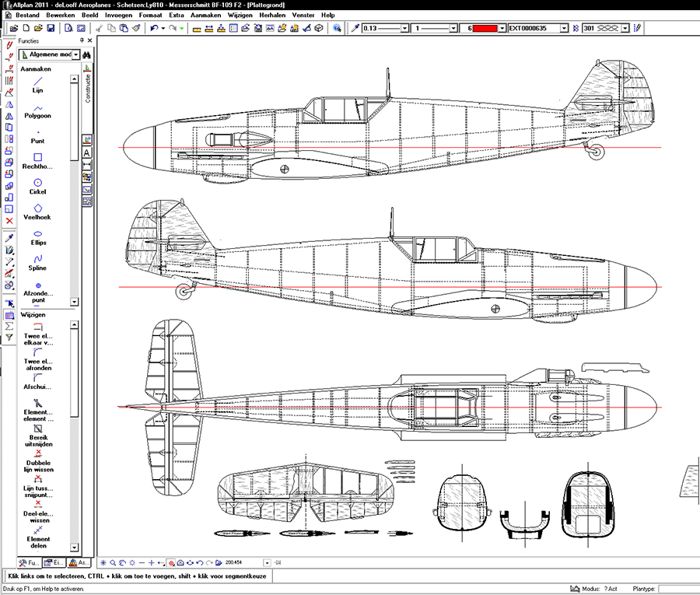Click the Dubbele lijn wissen tool
Screen dimensions: 700x595
coord(38,460)
